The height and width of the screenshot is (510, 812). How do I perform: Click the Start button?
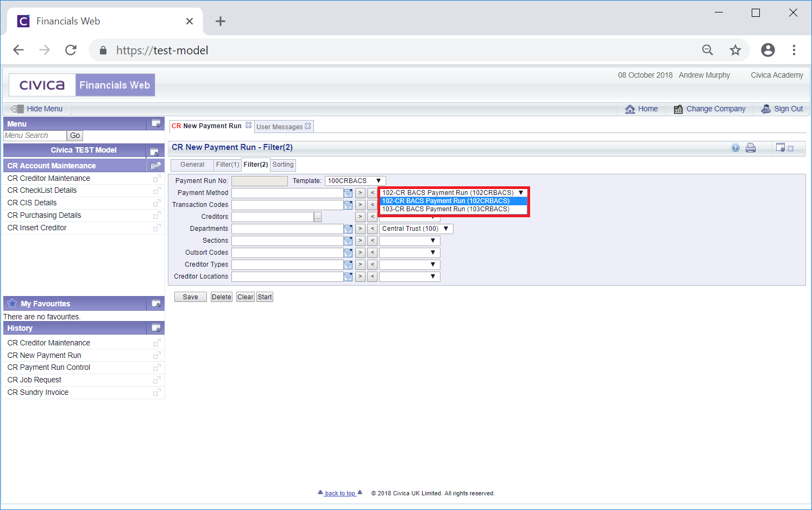click(x=265, y=297)
